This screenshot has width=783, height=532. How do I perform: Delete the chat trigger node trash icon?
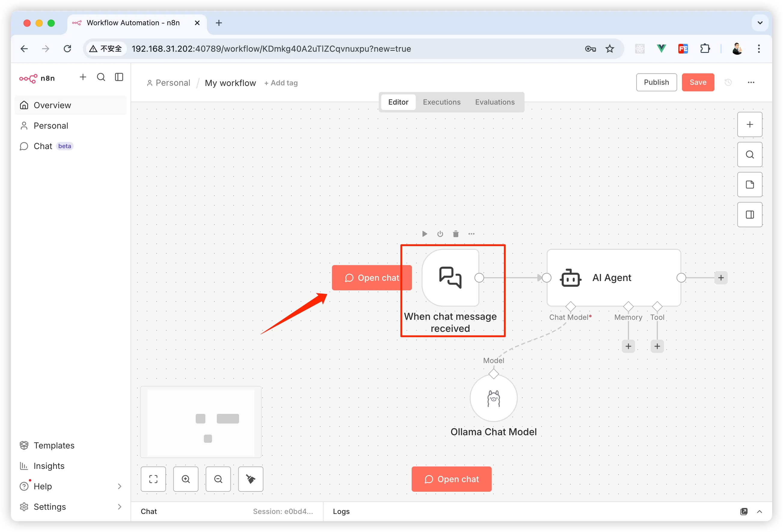[x=456, y=234]
